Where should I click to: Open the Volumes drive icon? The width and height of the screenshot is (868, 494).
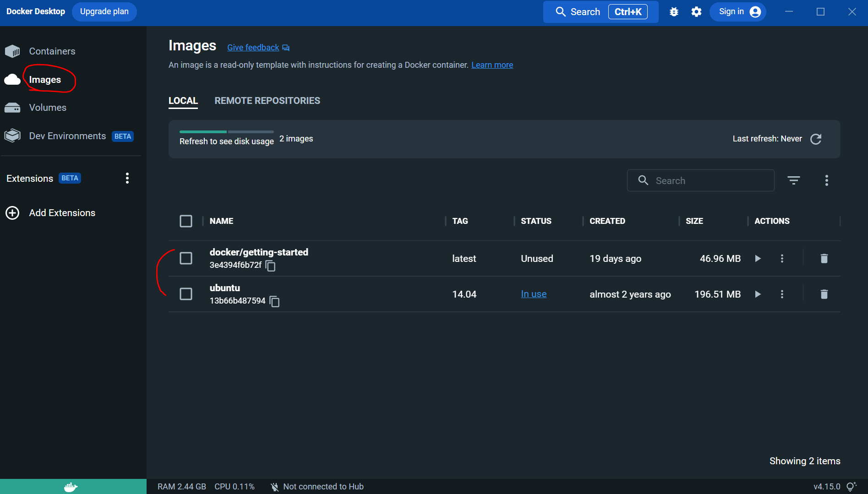click(x=12, y=108)
